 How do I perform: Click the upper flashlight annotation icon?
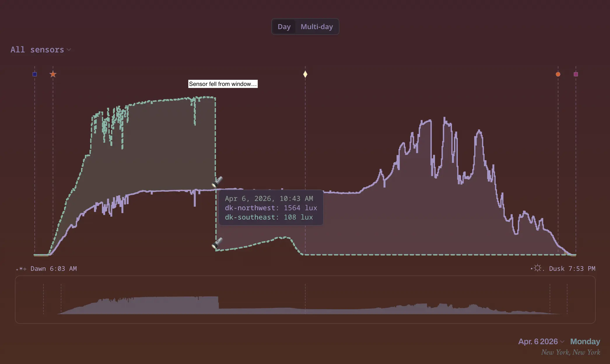[x=217, y=182]
